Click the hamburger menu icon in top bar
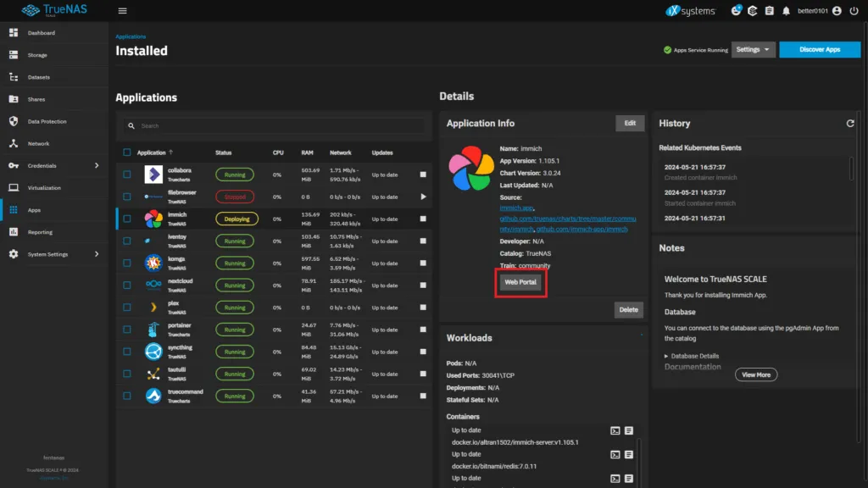This screenshot has height=488, width=868. [x=123, y=11]
